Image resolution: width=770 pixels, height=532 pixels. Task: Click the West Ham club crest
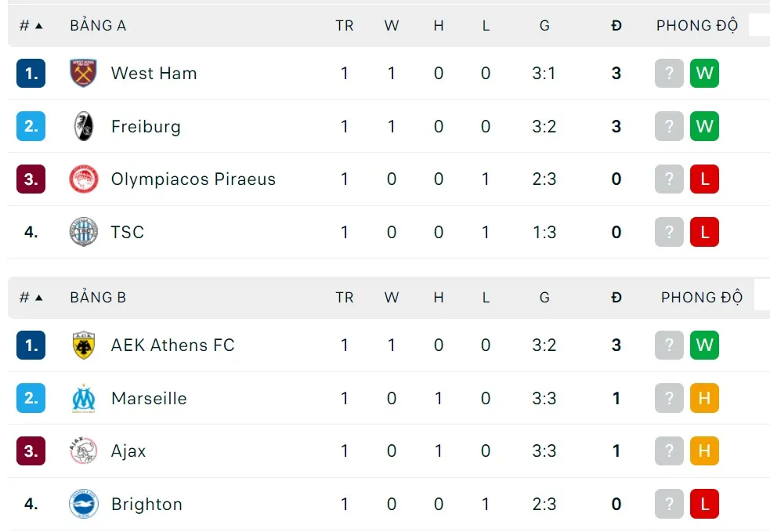(83, 73)
